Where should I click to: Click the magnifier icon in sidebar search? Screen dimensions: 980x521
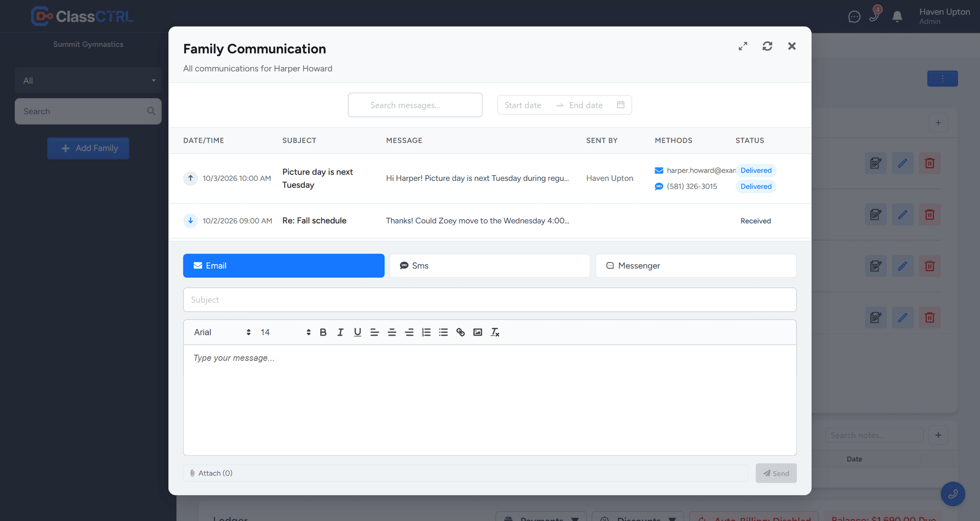click(151, 111)
